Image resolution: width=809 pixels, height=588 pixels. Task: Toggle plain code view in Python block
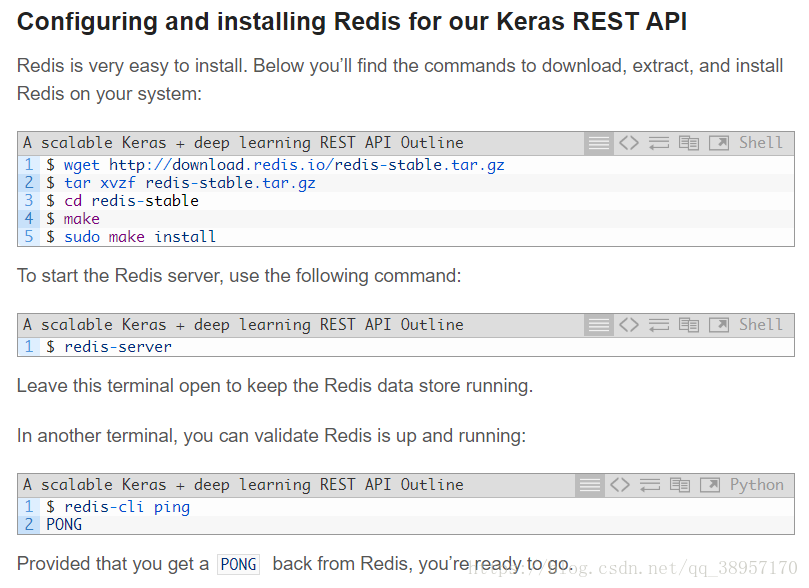click(620, 485)
